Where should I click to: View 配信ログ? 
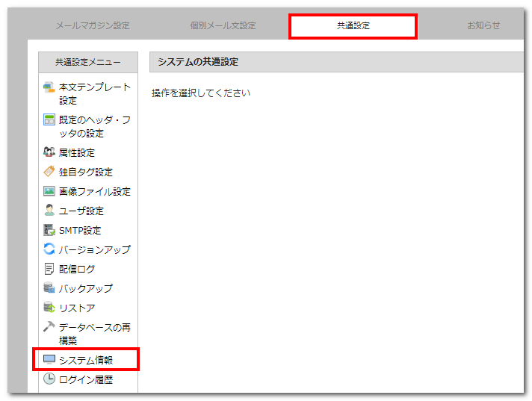point(77,269)
